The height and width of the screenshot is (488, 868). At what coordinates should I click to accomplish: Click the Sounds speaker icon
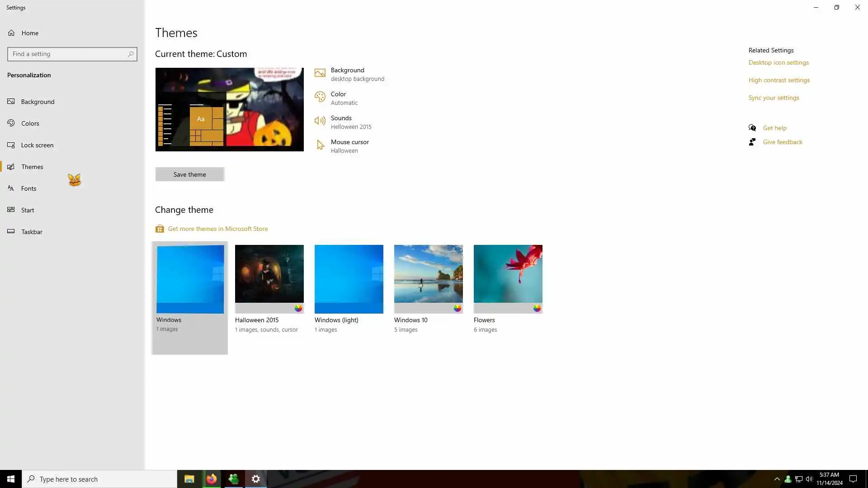coord(320,121)
